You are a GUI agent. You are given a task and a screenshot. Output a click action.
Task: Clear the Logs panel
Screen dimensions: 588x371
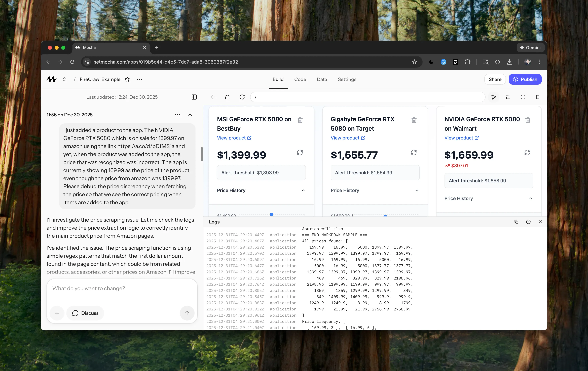coord(528,222)
